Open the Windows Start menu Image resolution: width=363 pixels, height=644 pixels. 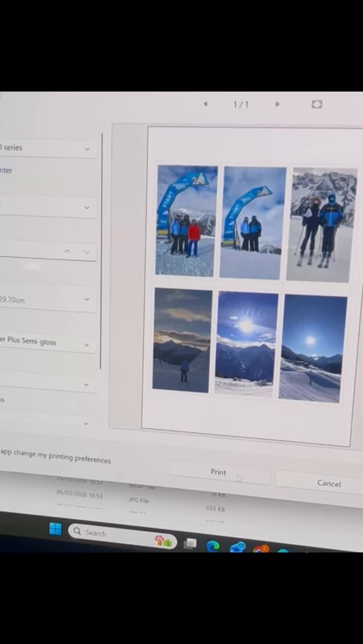(56, 528)
